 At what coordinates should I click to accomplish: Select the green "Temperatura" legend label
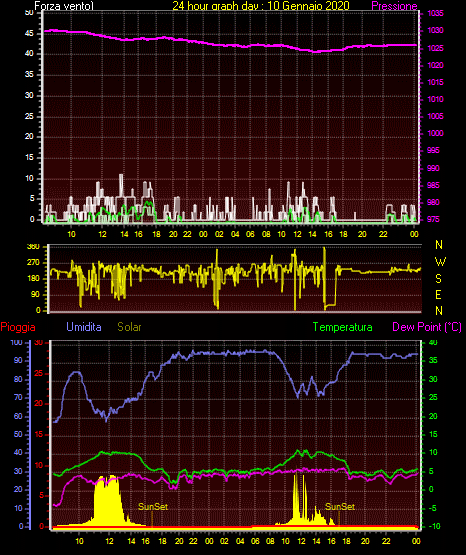[x=343, y=327]
